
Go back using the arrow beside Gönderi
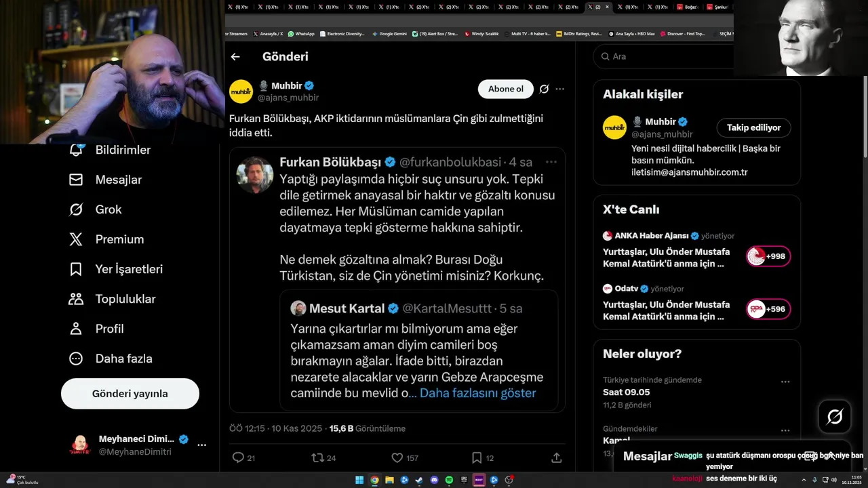235,57
